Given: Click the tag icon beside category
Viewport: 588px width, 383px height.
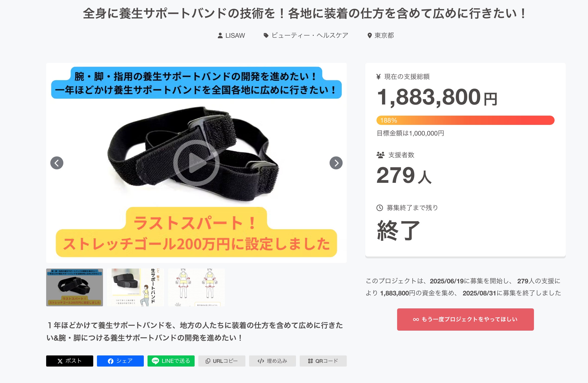Looking at the screenshot, I should 266,35.
